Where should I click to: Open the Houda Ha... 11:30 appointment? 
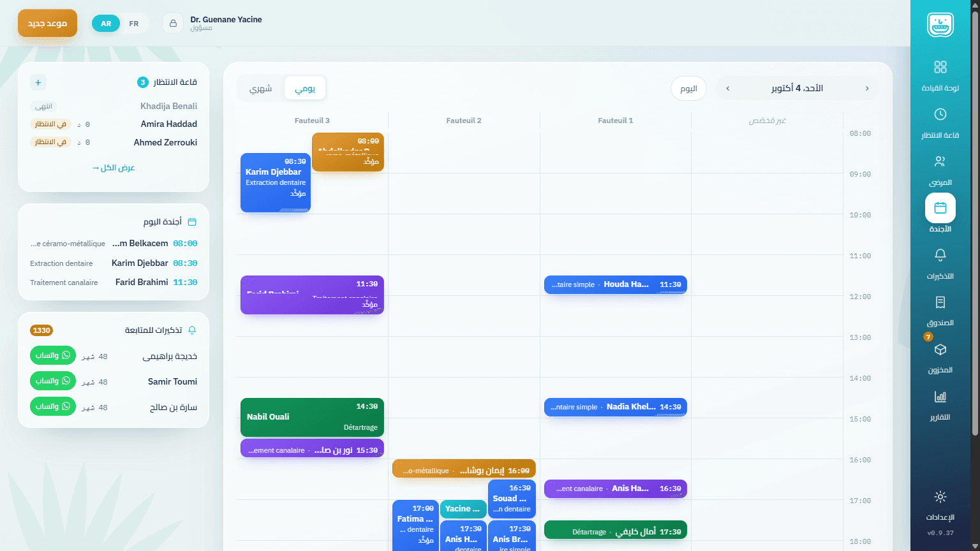[616, 284]
